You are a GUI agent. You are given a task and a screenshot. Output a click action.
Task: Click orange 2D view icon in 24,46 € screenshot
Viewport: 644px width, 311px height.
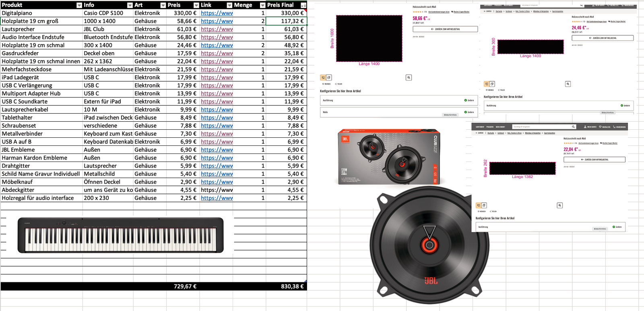487,84
